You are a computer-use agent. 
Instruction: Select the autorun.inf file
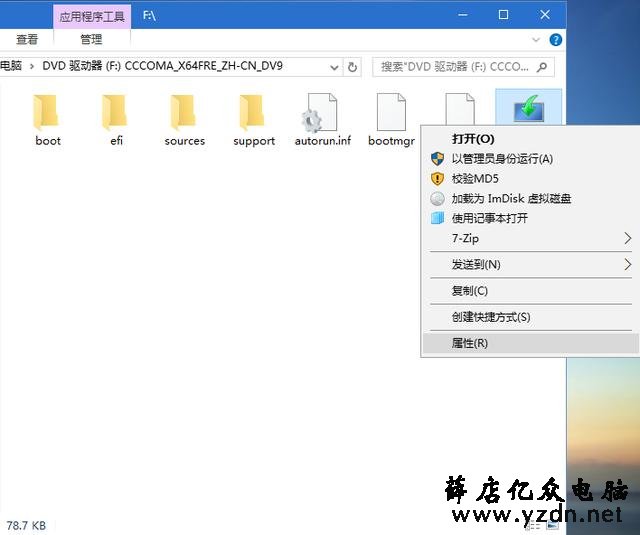click(x=322, y=120)
